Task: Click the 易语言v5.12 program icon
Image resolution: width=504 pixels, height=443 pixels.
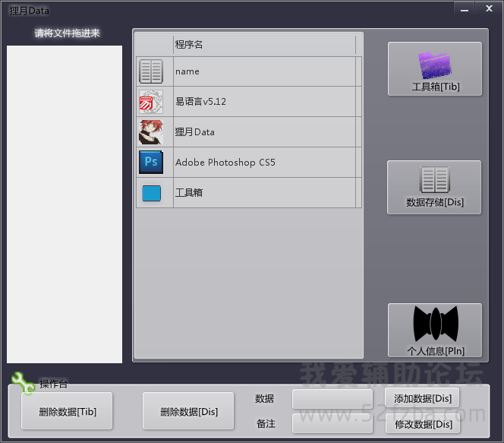Action: coord(151,102)
